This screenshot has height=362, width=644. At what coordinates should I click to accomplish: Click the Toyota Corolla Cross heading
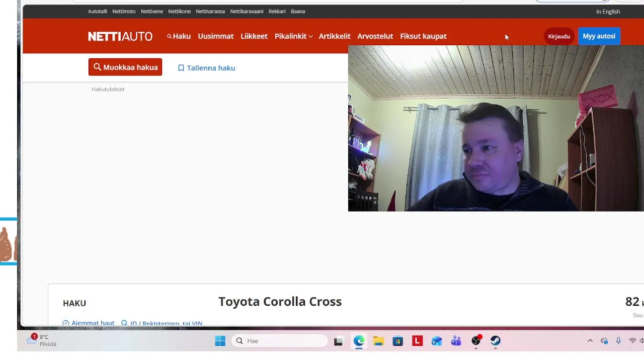tap(280, 302)
